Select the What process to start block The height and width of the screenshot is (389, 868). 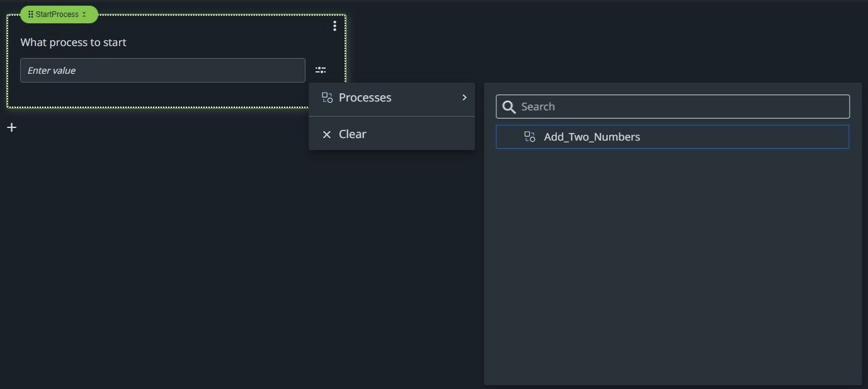(73, 42)
